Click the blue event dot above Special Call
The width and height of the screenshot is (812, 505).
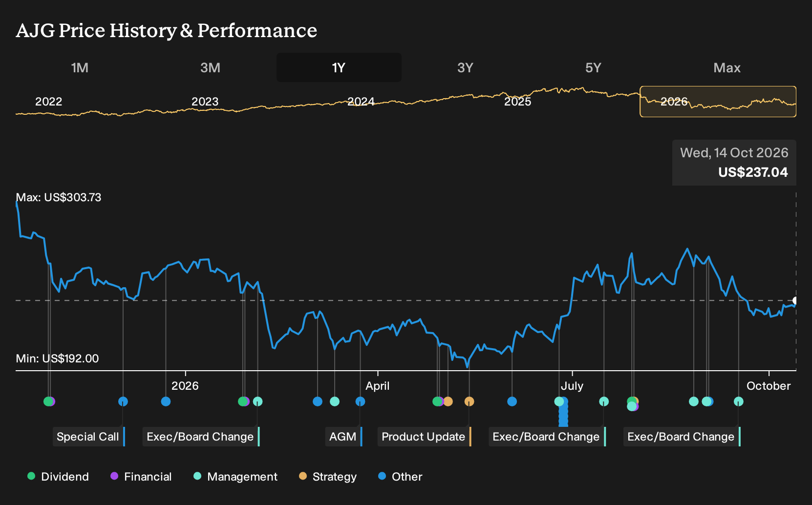[x=123, y=401]
